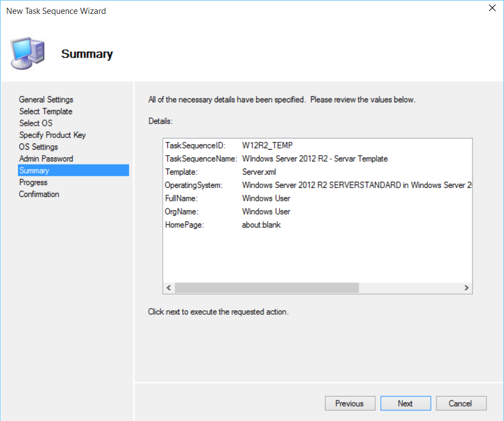Click the horizontal scrollbar thumb
This screenshot has height=421, width=504.
tap(267, 288)
